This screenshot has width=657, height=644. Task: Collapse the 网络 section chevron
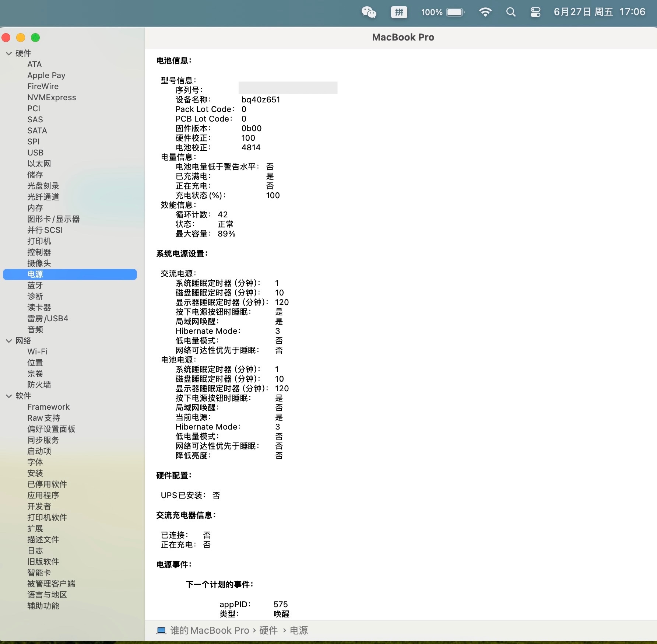[9, 341]
